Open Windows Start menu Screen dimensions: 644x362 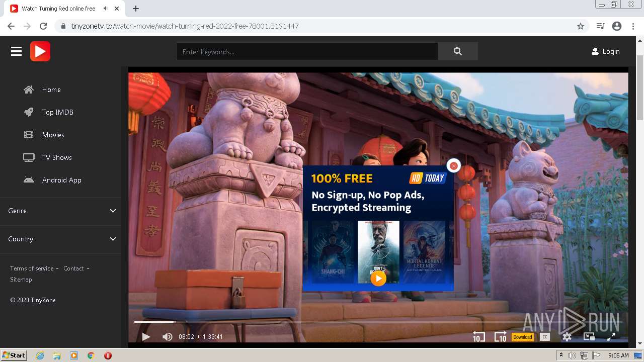[14, 355]
